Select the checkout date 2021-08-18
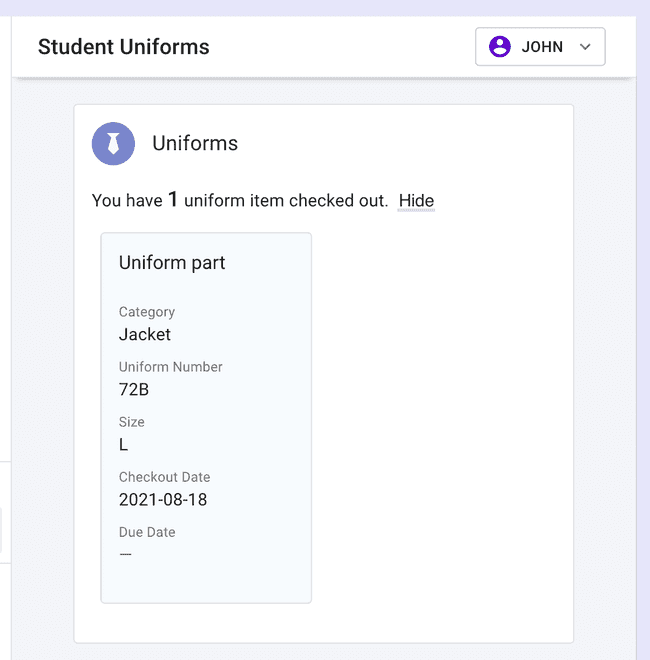Viewport: 650px width, 660px height. coord(163,499)
